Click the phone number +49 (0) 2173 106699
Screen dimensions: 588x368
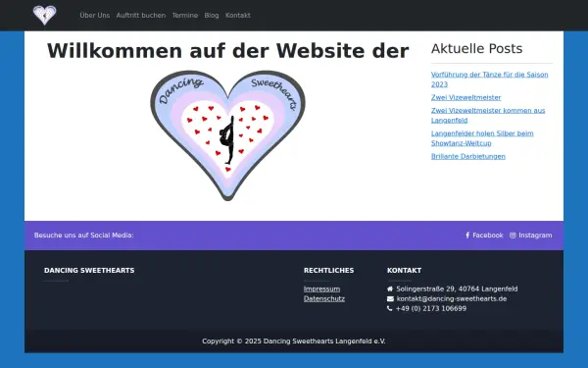(x=431, y=309)
